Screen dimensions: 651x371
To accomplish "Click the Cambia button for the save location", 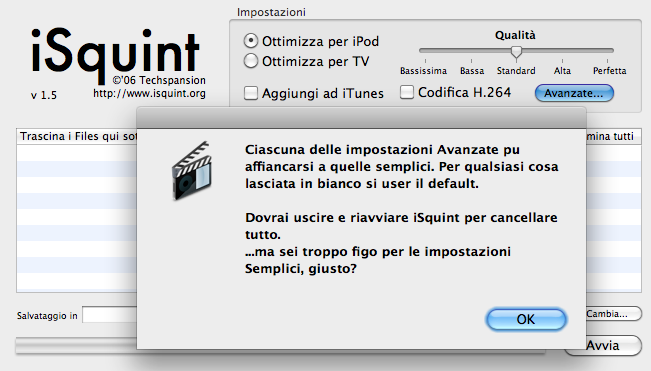I will [x=613, y=314].
